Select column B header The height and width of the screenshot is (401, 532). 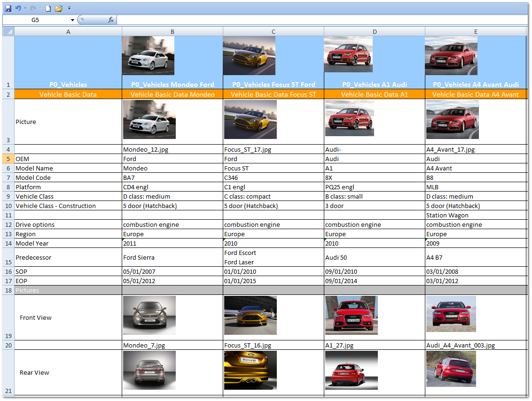[172, 31]
